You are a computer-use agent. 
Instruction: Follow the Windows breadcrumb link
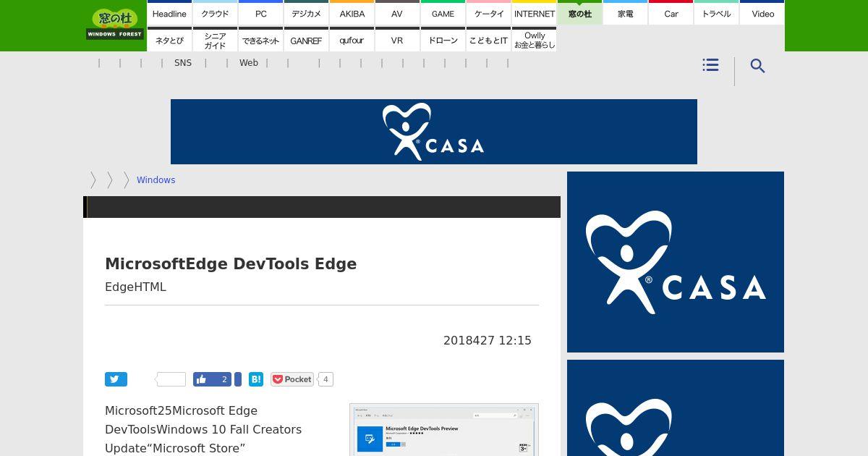tap(156, 180)
